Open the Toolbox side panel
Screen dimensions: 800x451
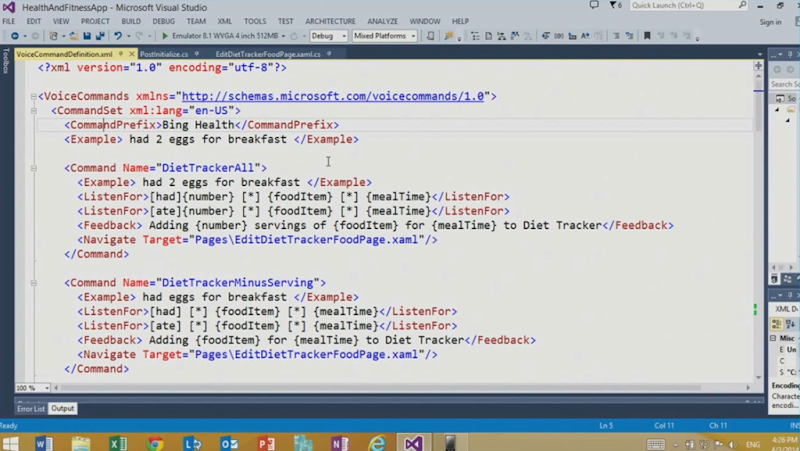(6, 61)
